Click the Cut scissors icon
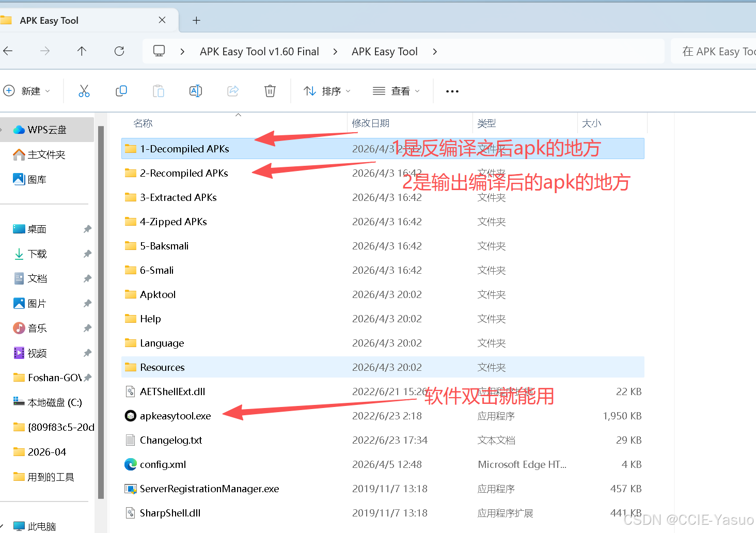Viewport: 756px width, 533px height. click(84, 91)
